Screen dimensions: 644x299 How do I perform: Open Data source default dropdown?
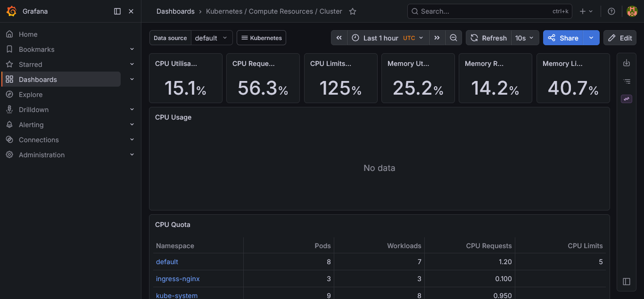[212, 38]
